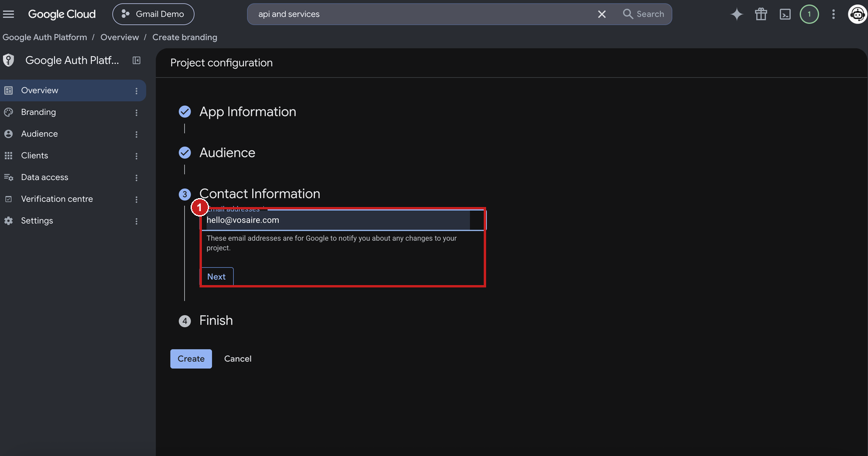Click the Contact Information step heading
The image size is (868, 456).
click(x=260, y=193)
